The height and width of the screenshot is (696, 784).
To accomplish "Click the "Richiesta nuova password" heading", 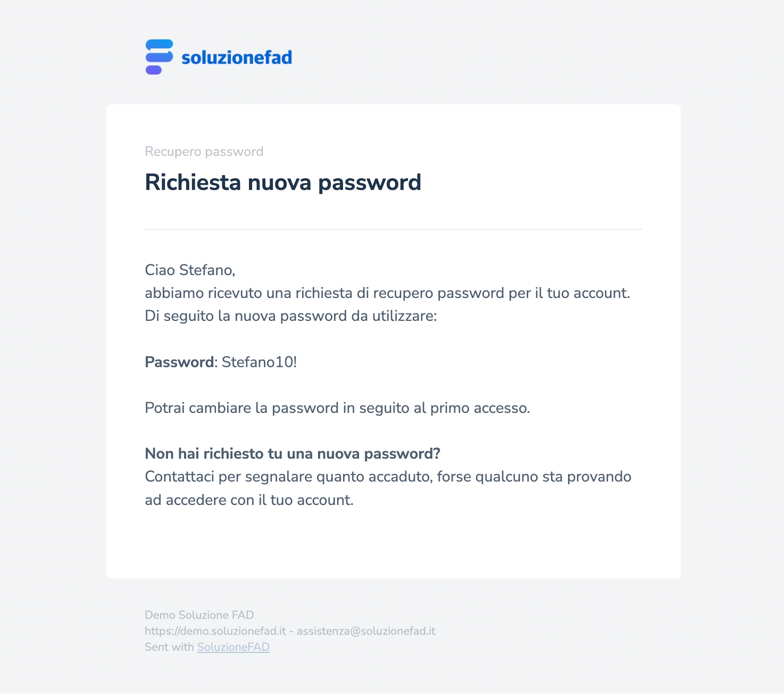I will pos(283,183).
